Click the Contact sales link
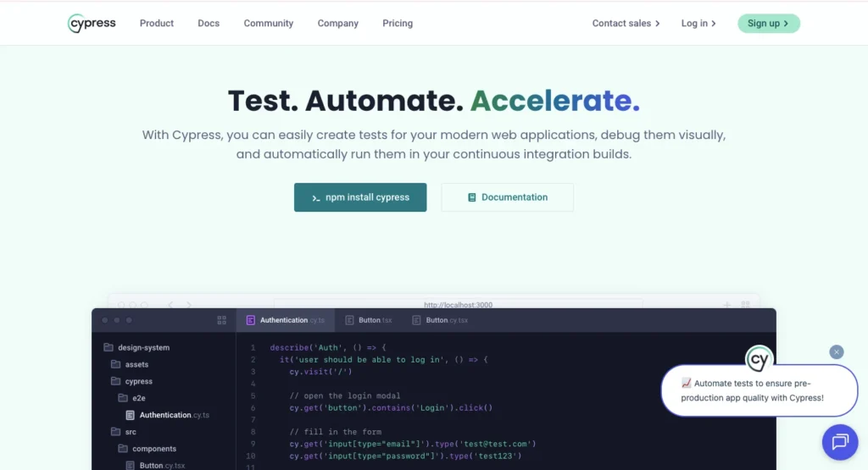 coord(626,23)
